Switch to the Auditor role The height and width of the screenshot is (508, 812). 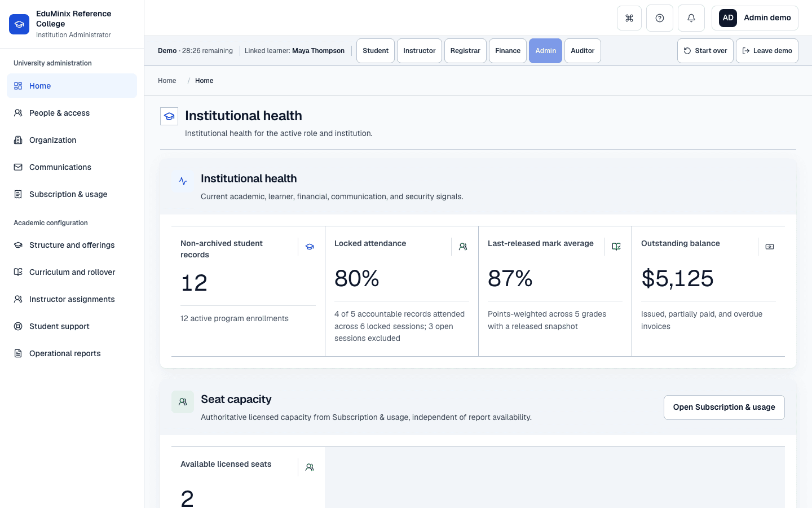[x=582, y=51]
